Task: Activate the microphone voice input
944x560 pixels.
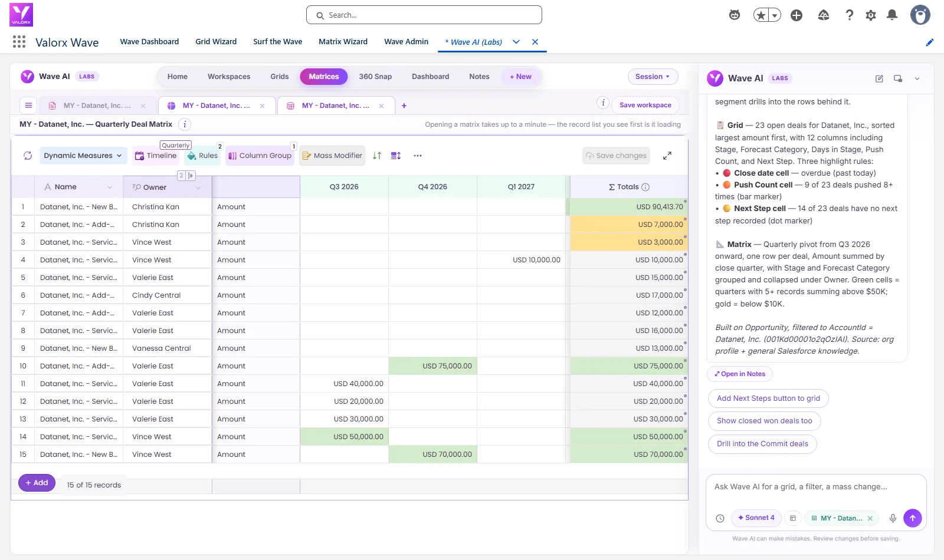Action: coord(893,518)
